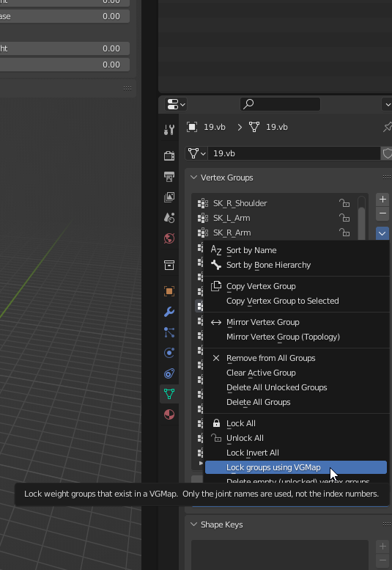Toggle lock on SK_R_Shoulder group

point(344,203)
